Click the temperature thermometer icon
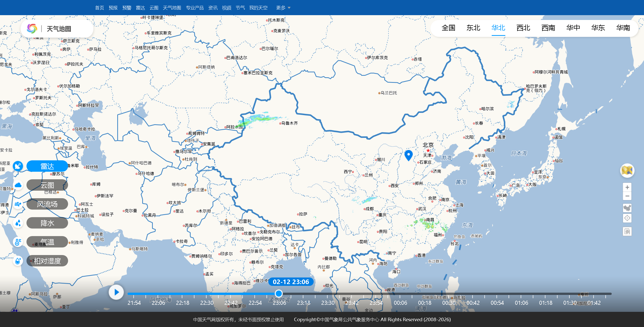This screenshot has height=327, width=644. pos(18,242)
